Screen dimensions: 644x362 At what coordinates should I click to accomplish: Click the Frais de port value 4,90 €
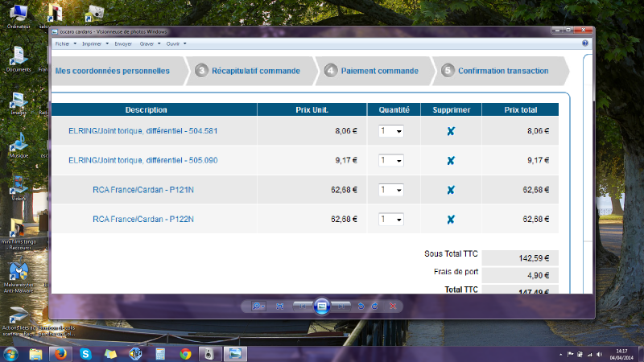[538, 275]
